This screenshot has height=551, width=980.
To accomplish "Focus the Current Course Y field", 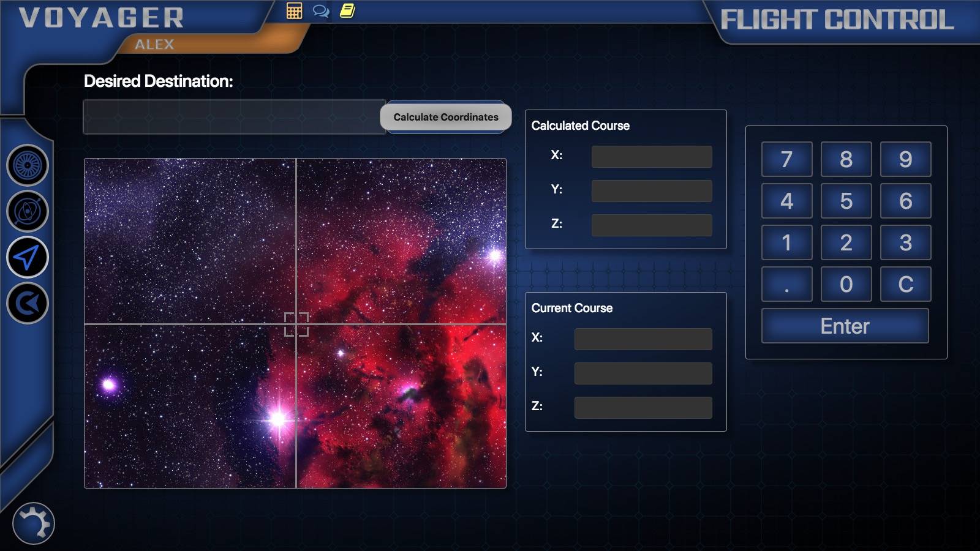I will [x=643, y=373].
